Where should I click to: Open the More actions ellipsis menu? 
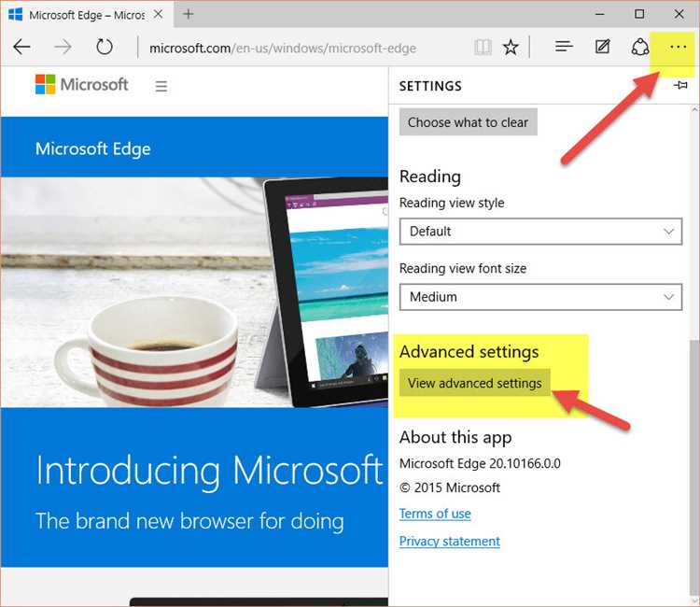point(678,47)
